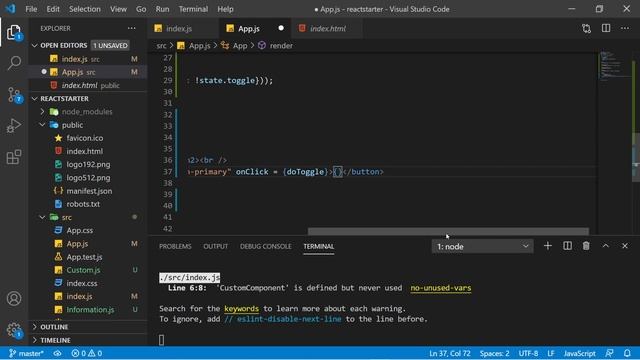Open the Run menu
The width and height of the screenshot is (640, 360).
point(162,9)
